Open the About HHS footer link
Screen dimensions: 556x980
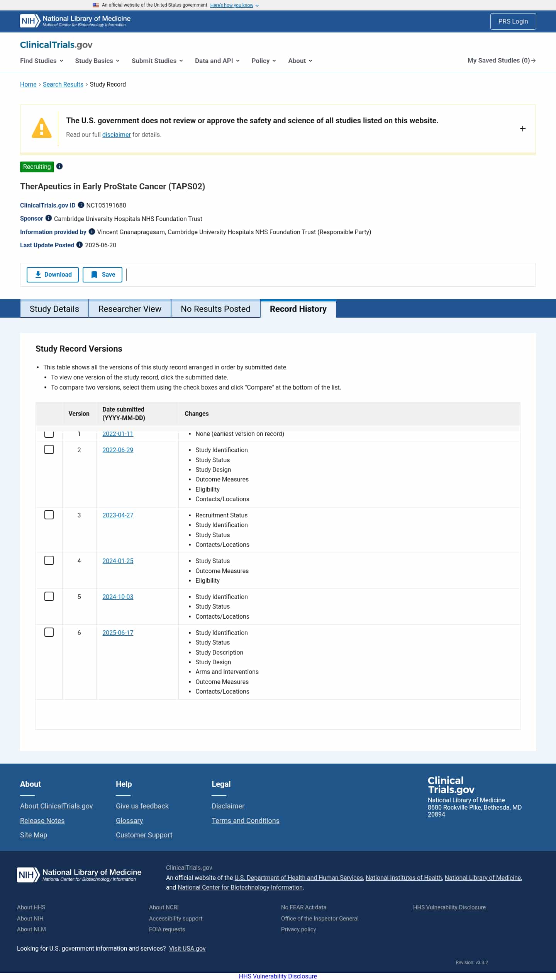click(31, 907)
